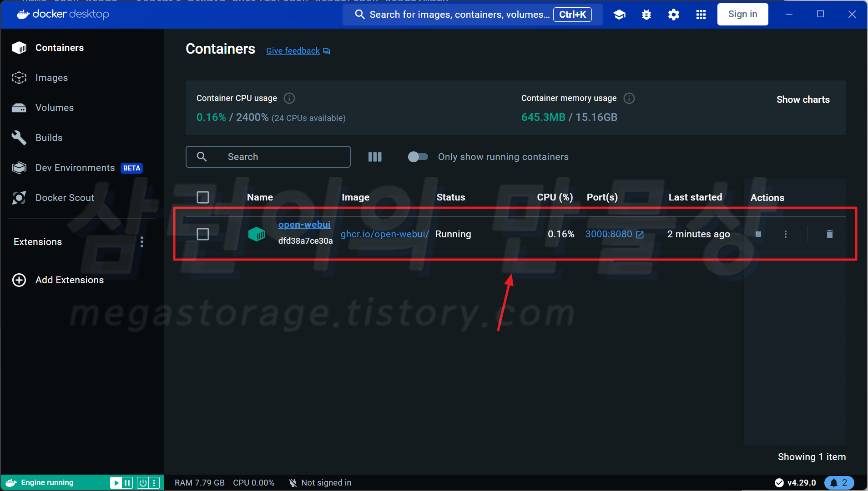This screenshot has width=868, height=491.
Task: Click the 2 minutes ago cell
Action: pos(698,234)
